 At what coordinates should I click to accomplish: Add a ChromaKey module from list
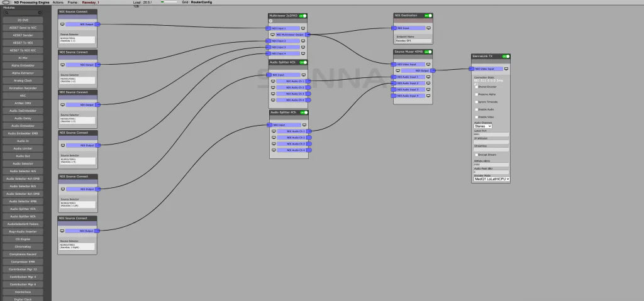(23, 247)
